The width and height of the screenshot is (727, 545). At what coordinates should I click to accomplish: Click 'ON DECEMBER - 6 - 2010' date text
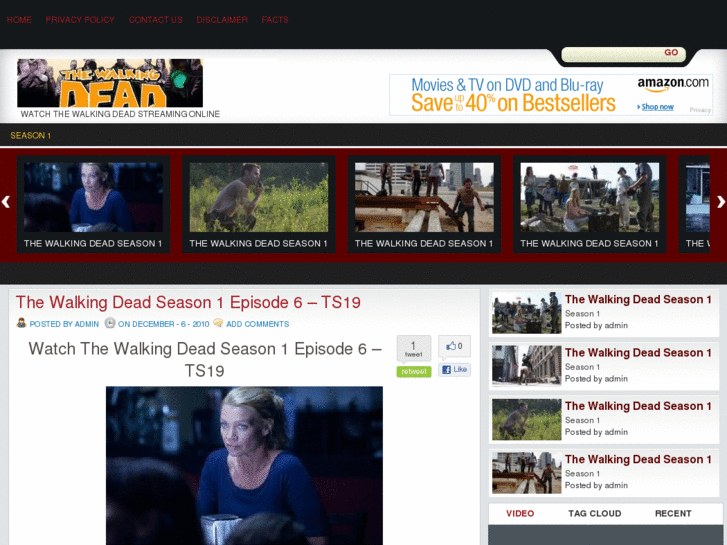[x=164, y=324]
